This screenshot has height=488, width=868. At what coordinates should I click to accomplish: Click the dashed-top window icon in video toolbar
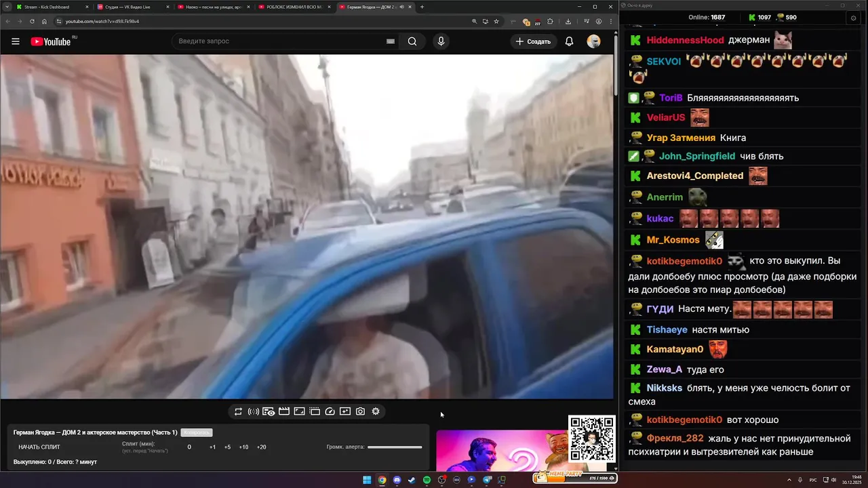click(315, 411)
